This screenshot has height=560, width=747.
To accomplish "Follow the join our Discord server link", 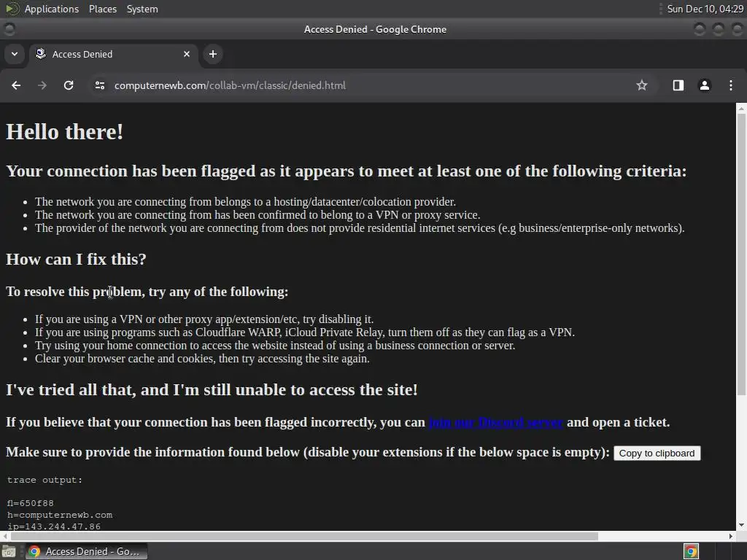I will point(495,422).
